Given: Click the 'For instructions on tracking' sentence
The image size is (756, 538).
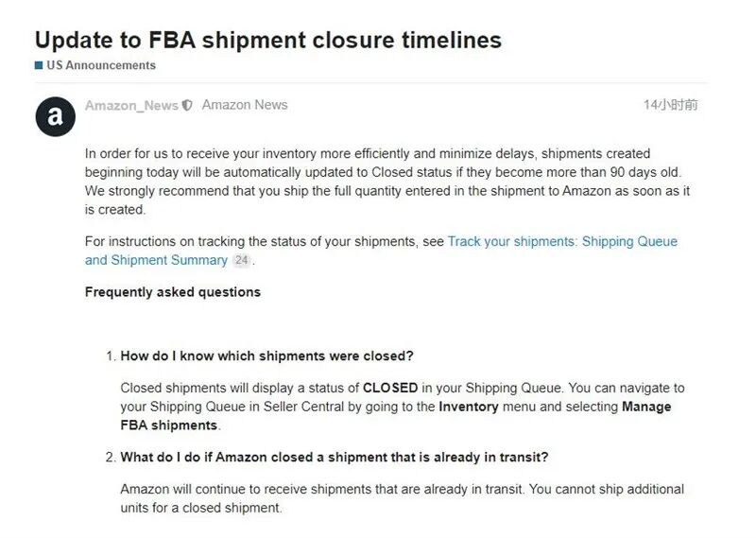Looking at the screenshot, I should point(265,241).
